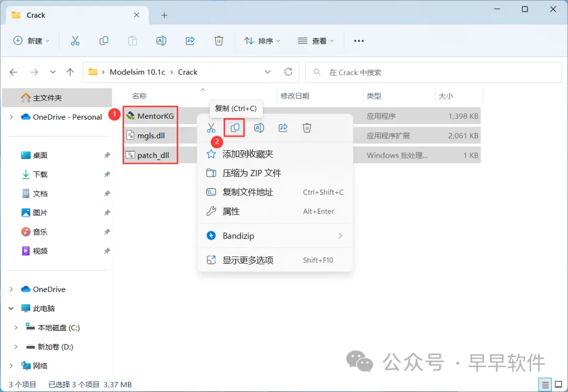Click the Share icon in the context menu
The height and width of the screenshot is (392, 568).
pyautogui.click(x=283, y=128)
